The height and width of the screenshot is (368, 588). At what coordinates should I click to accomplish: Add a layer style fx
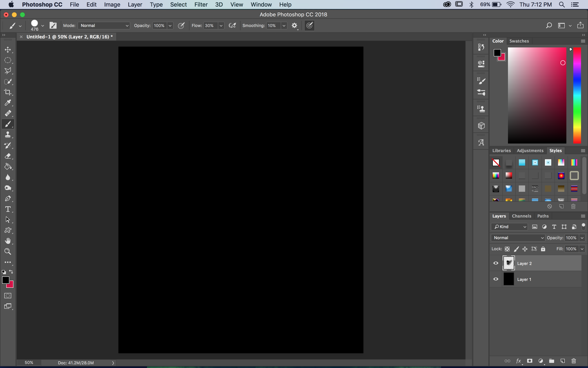[519, 361]
